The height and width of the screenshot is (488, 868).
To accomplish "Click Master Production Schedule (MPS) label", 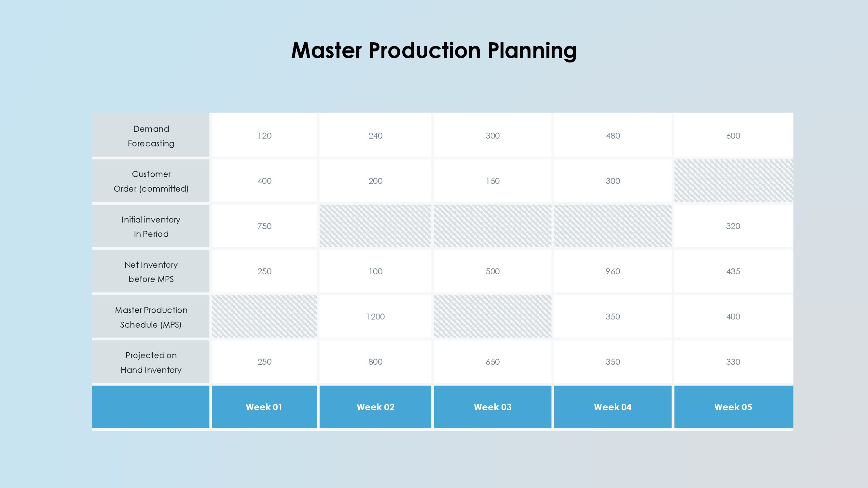I will [x=151, y=317].
